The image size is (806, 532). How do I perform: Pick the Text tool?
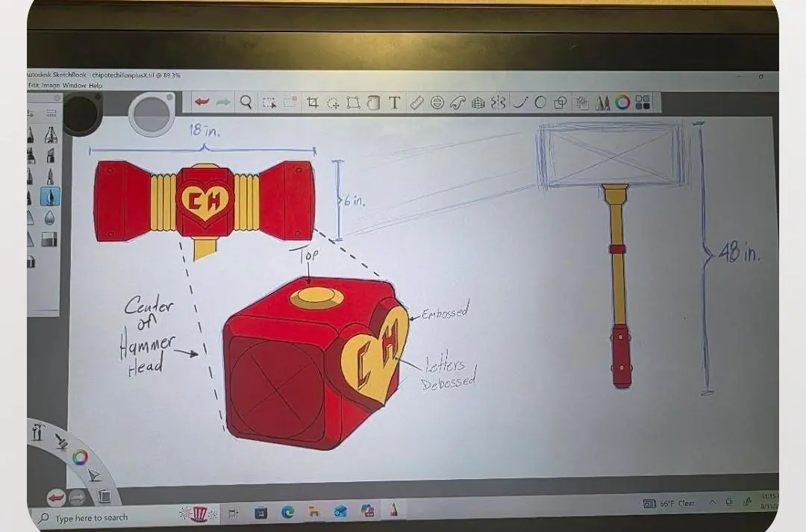[x=394, y=103]
